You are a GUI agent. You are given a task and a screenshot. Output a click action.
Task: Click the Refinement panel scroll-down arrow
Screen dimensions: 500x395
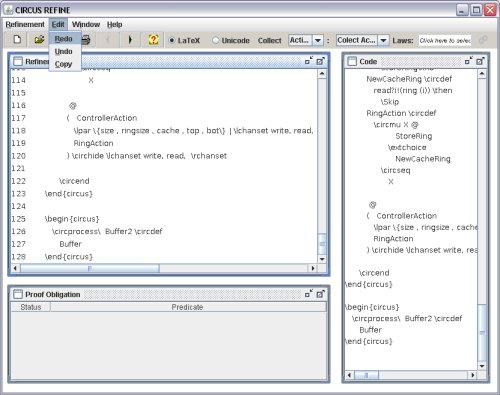(322, 259)
